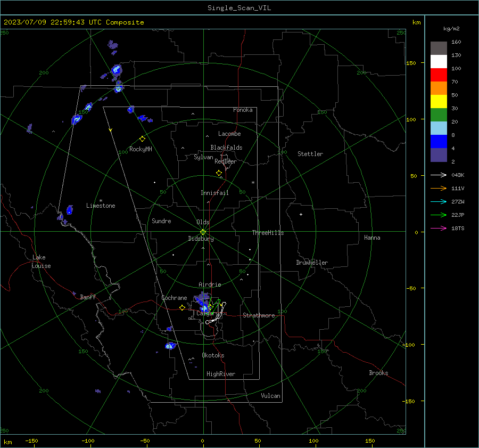Click the Strathmore town label
The width and height of the screenshot is (479, 448).
[x=259, y=315]
